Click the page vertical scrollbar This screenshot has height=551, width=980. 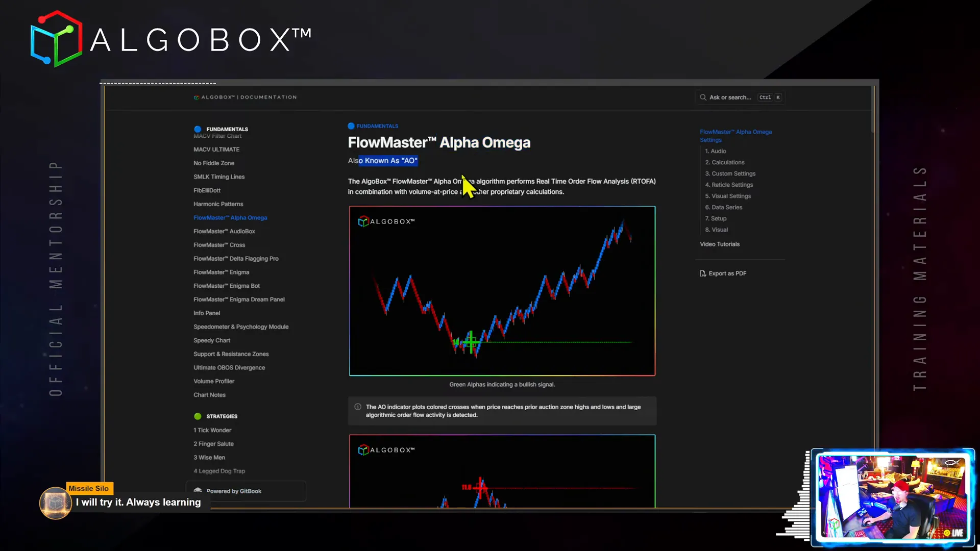pyautogui.click(x=873, y=109)
